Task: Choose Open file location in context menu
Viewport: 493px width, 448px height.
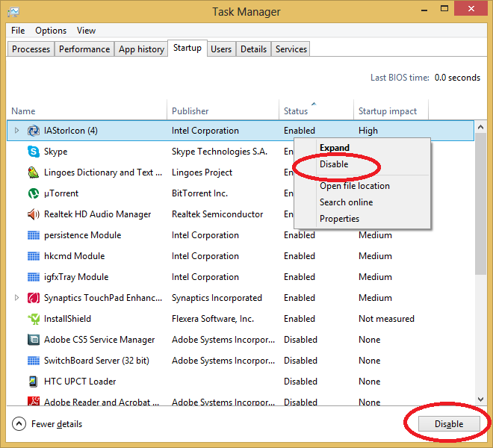Action: tap(354, 186)
